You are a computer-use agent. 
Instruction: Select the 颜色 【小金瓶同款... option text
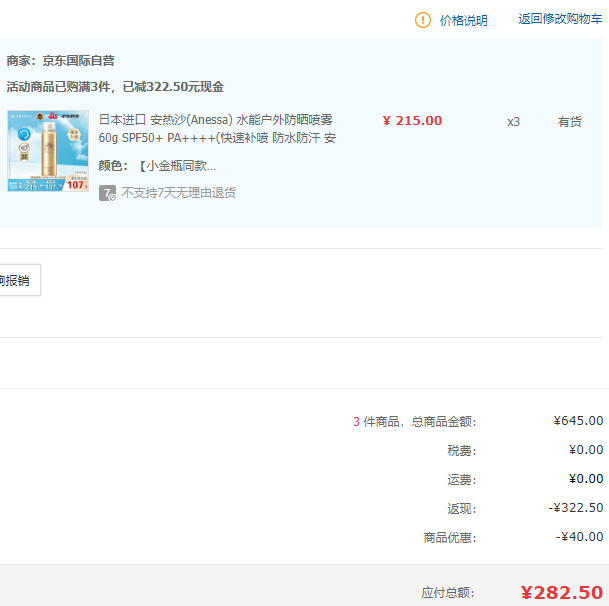[157, 166]
